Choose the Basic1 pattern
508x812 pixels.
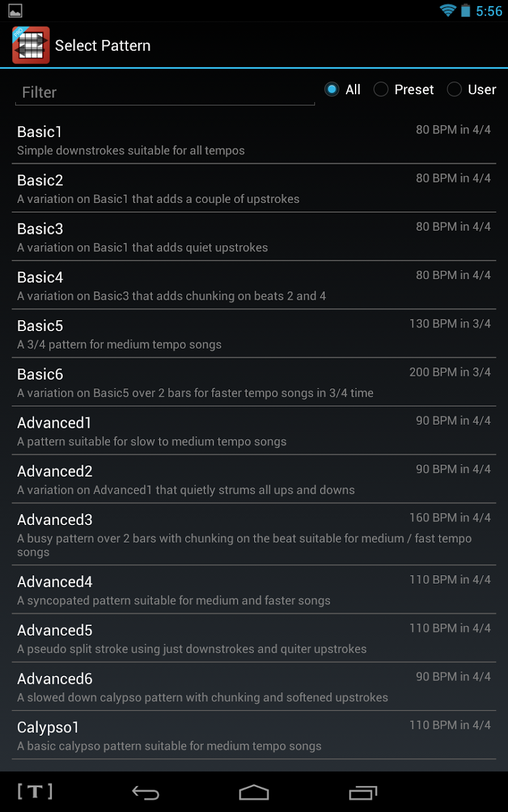click(254, 140)
